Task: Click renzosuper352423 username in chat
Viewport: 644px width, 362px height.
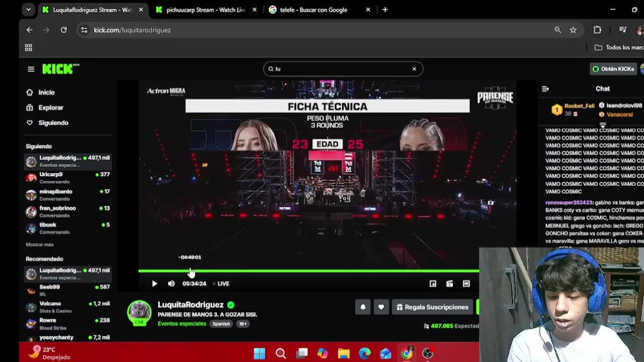Action: pos(569,203)
